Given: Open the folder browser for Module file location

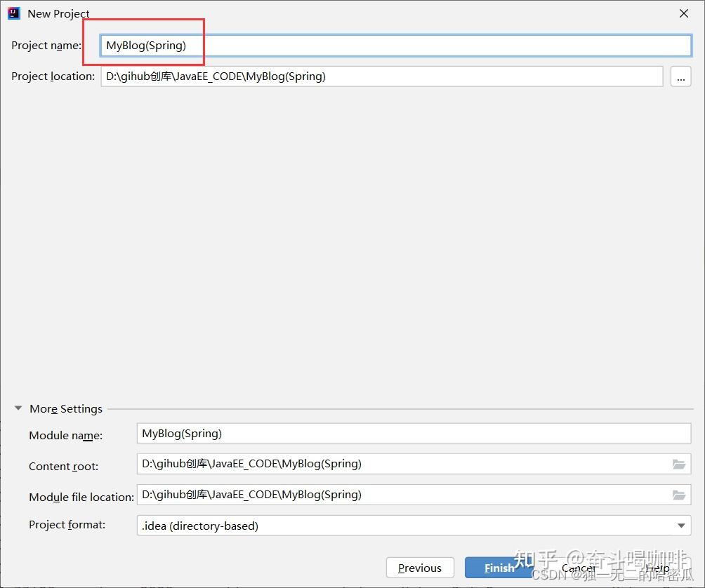Looking at the screenshot, I should (678, 495).
